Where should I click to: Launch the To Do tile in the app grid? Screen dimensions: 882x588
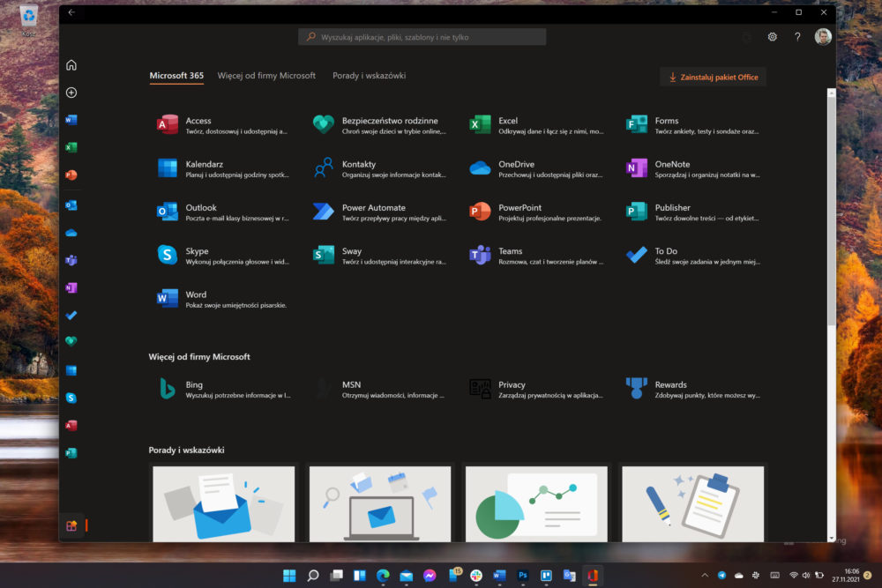(692, 256)
